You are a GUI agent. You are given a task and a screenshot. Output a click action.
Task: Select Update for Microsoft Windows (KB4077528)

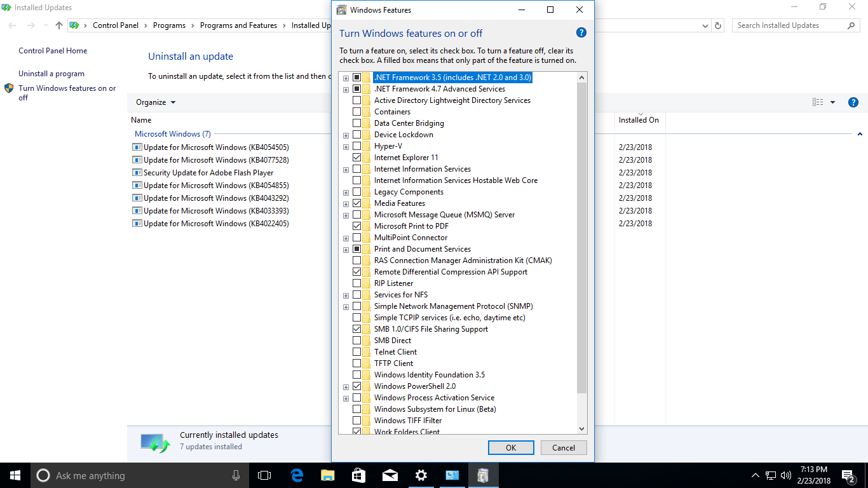[x=216, y=160]
